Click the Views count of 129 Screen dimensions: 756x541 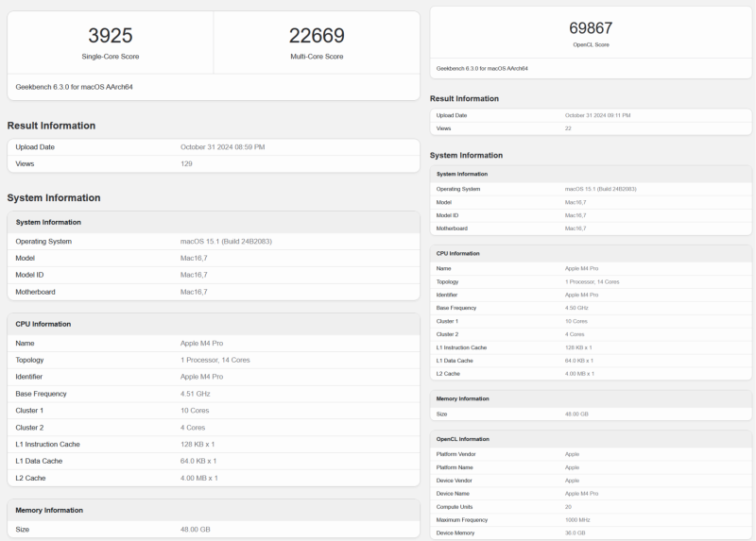[x=186, y=164]
